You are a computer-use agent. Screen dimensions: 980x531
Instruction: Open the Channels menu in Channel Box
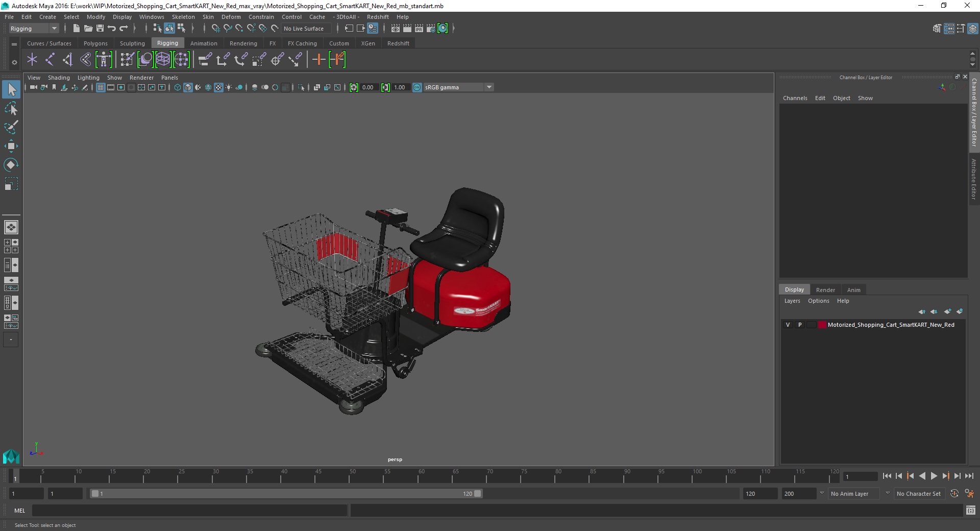click(795, 98)
